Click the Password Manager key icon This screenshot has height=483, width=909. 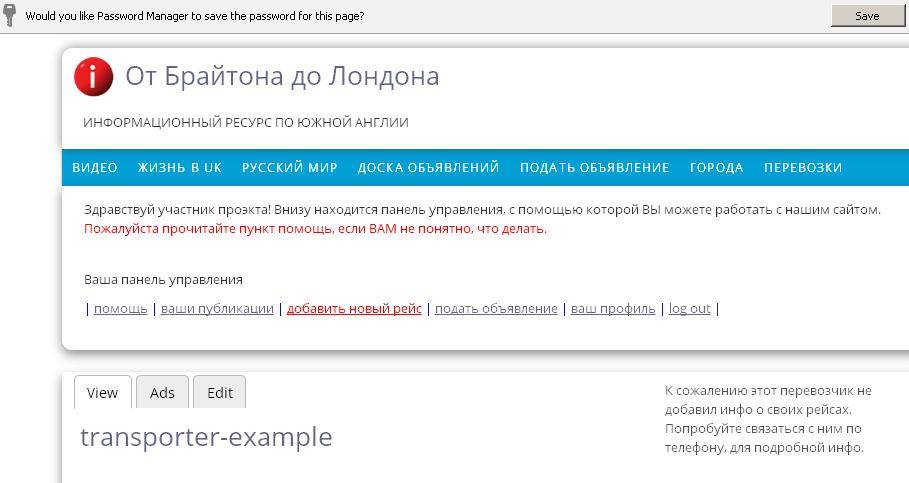[x=10, y=15]
